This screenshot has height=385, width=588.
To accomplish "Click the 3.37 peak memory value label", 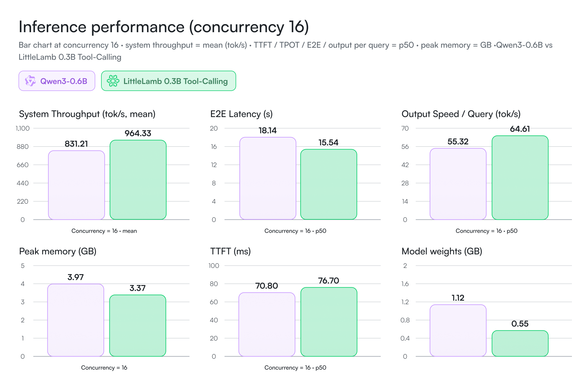I will coord(138,288).
